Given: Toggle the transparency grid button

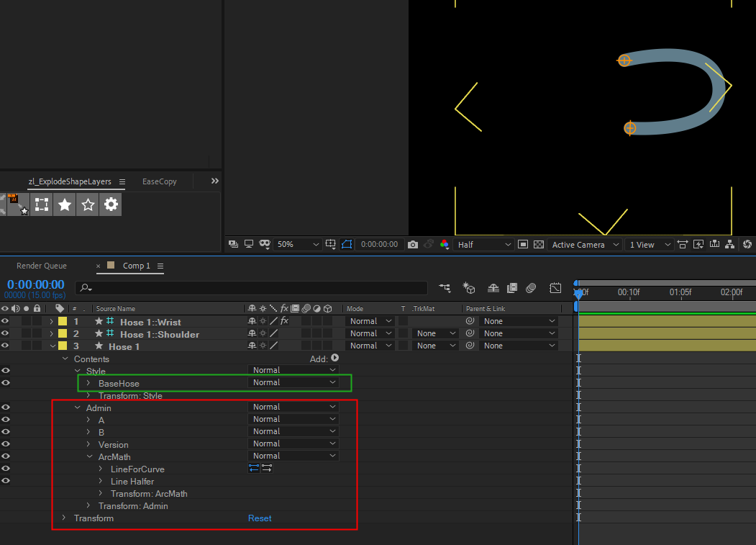Looking at the screenshot, I should [x=538, y=245].
